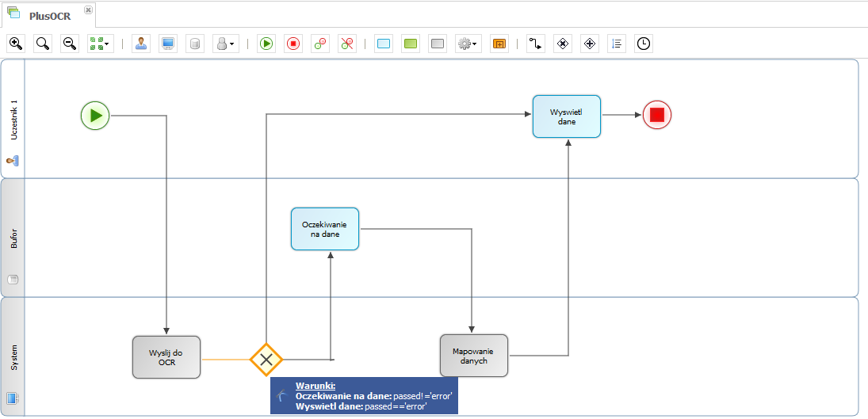Select the Bufor lane header
The image size is (868, 419).
(x=13, y=238)
